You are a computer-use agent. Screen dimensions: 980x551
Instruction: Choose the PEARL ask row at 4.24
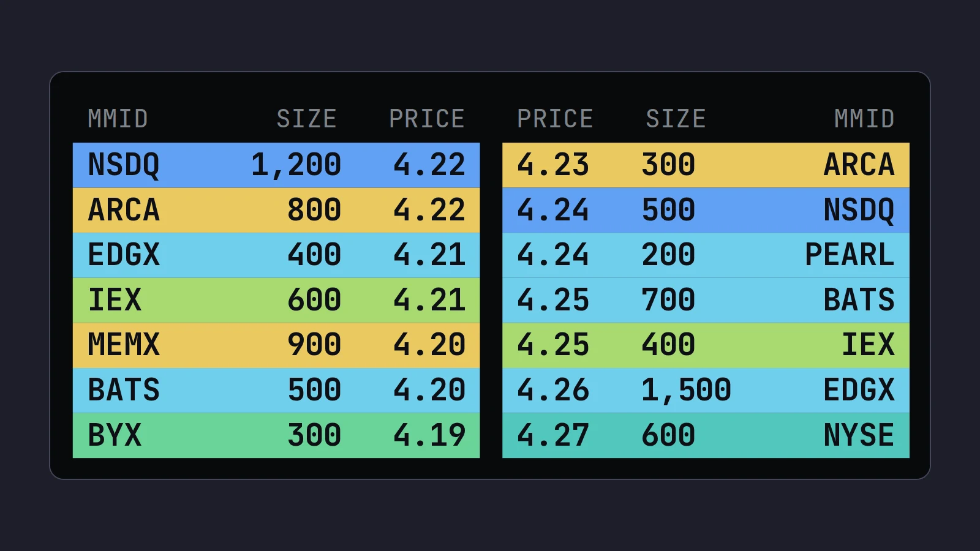(706, 255)
